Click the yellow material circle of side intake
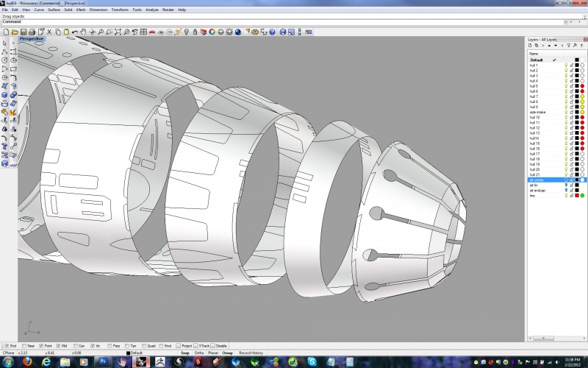The image size is (588, 368). click(582, 112)
